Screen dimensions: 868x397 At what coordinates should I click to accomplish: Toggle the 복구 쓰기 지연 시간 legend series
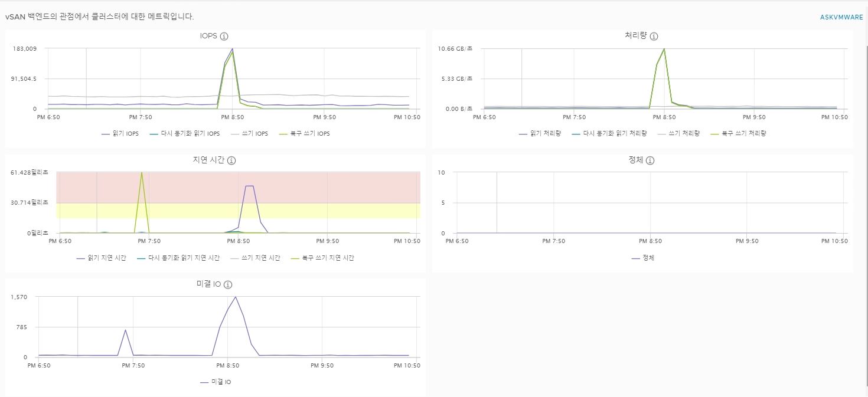pyautogui.click(x=323, y=258)
